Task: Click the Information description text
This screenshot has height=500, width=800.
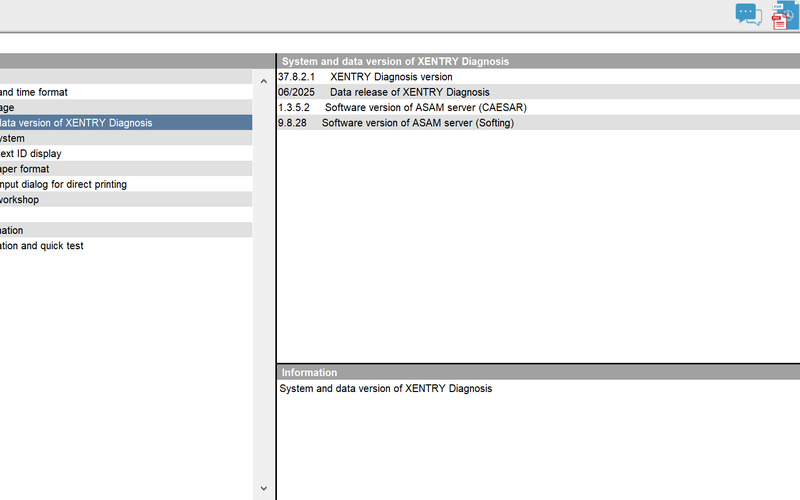Action: click(x=386, y=388)
